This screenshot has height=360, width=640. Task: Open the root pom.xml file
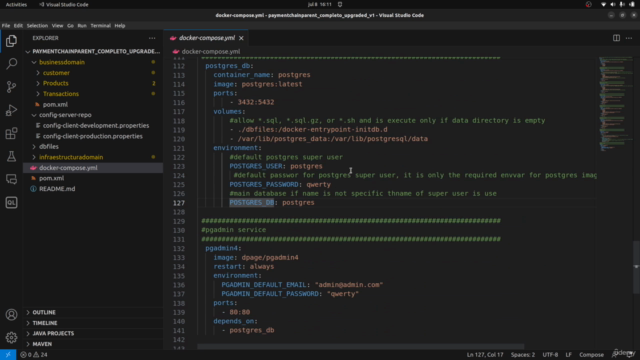click(51, 178)
